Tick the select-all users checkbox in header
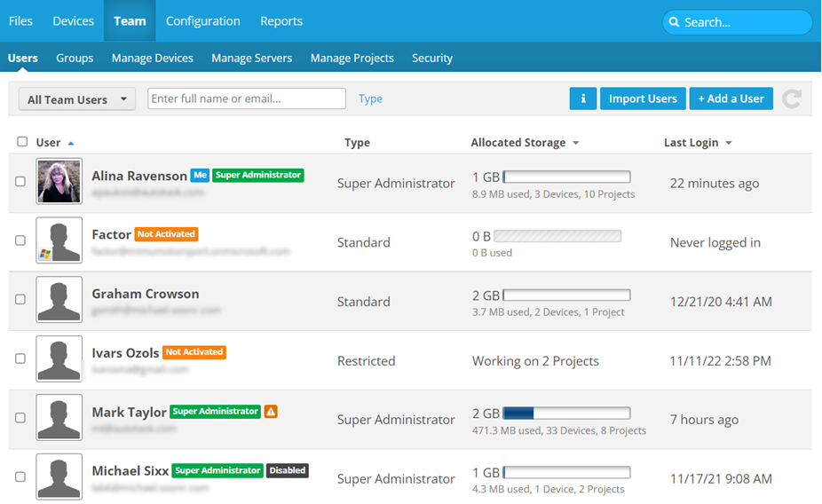822x504 pixels. tap(22, 142)
